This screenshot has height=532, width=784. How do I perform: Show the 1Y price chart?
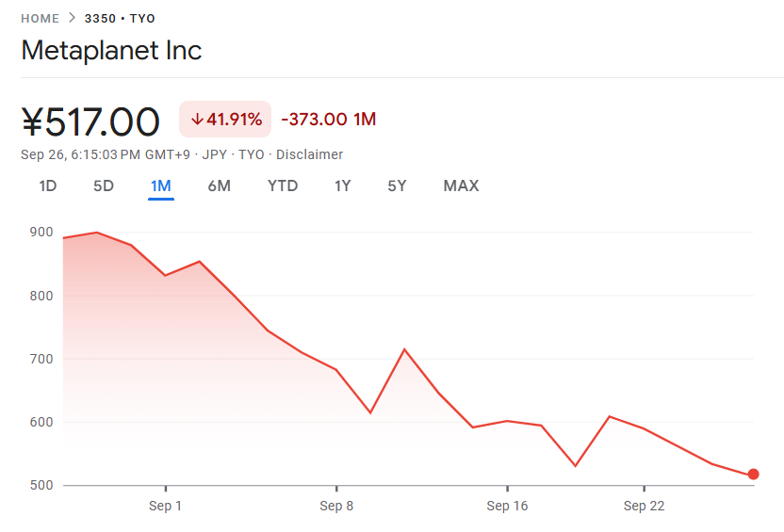click(343, 185)
